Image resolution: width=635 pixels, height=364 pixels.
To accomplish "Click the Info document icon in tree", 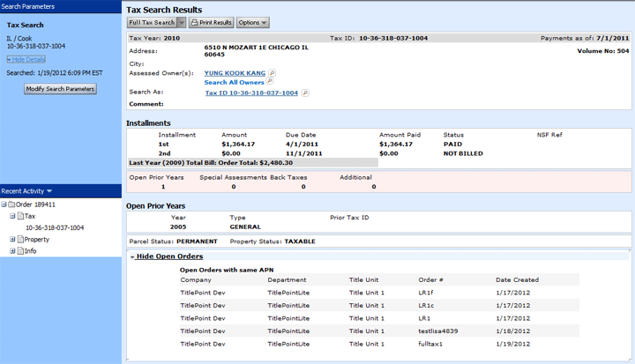I will [x=19, y=251].
